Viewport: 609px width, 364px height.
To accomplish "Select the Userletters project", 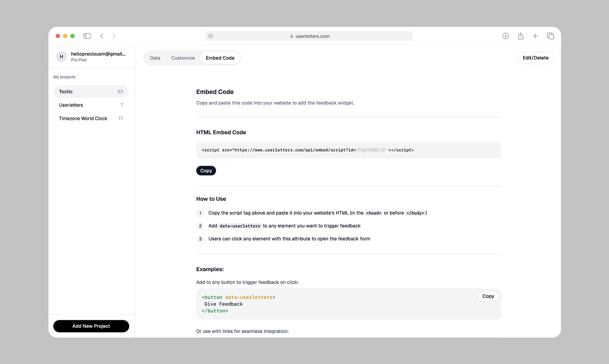I will [91, 105].
